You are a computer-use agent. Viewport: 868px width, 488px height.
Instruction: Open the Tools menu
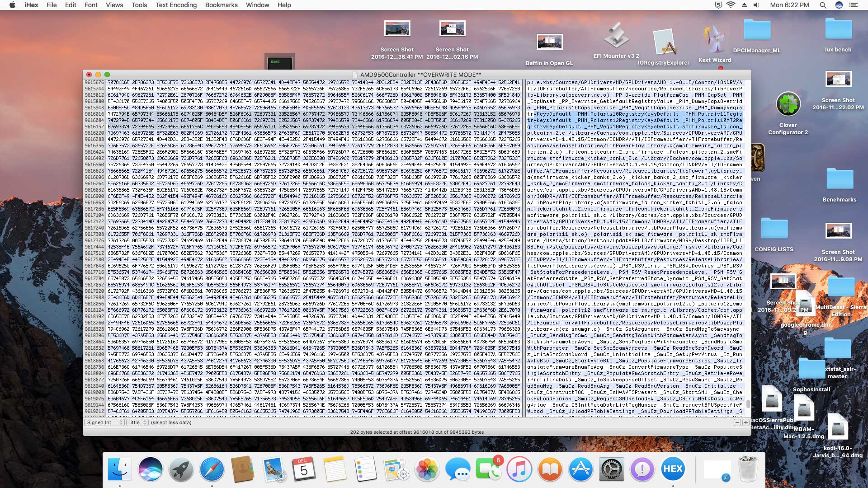coord(139,5)
